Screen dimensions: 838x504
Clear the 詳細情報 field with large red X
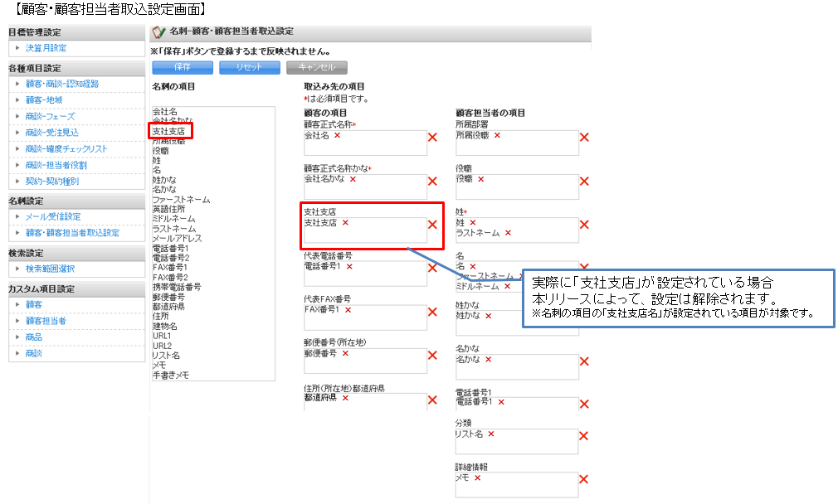pyautogui.click(x=584, y=479)
